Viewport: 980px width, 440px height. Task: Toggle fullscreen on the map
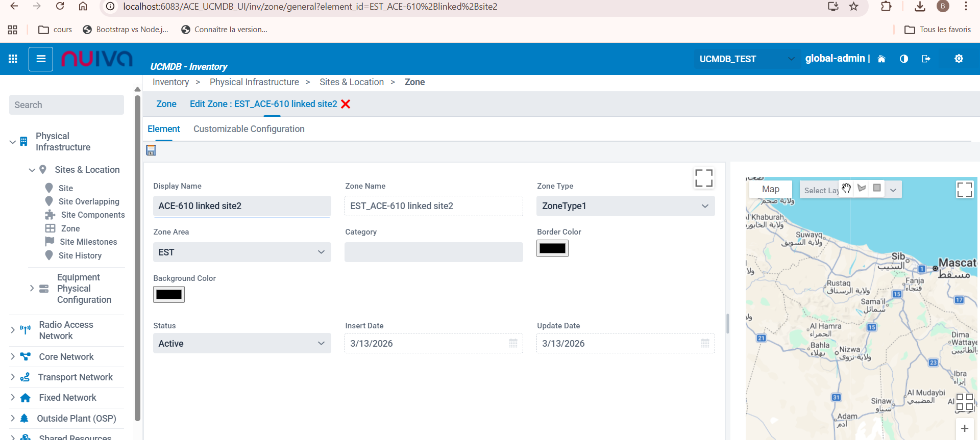click(964, 190)
